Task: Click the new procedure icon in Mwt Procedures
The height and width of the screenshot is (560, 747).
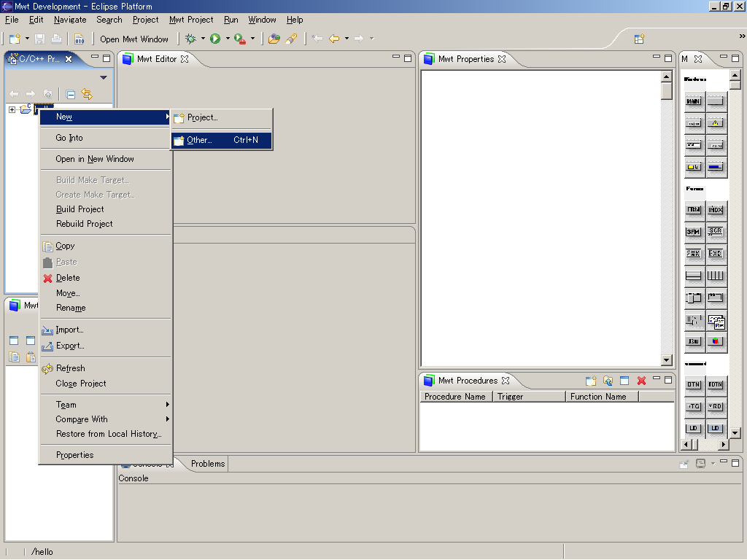Action: pyautogui.click(x=591, y=381)
